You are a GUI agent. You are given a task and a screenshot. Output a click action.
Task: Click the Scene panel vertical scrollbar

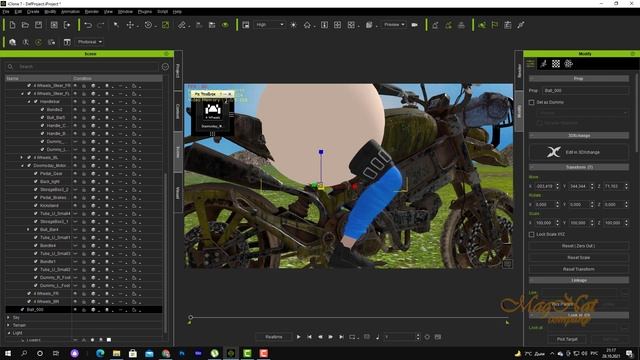(165, 253)
